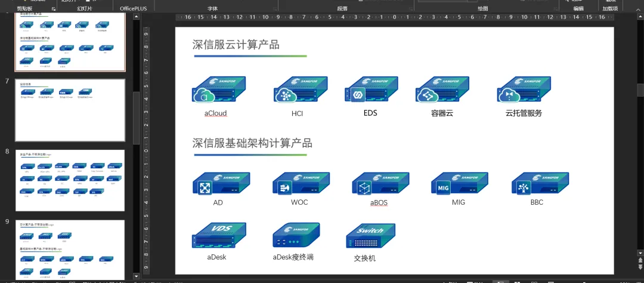This screenshot has height=283, width=644.
Task: Click the EDS label text
Action: [x=370, y=113]
